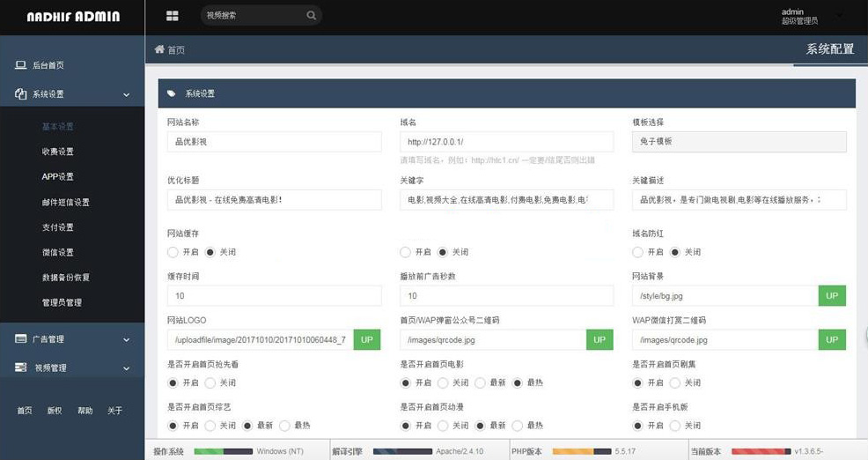This screenshot has width=868, height=460.
Task: Click the grid menu icon in top bar
Action: click(x=172, y=16)
